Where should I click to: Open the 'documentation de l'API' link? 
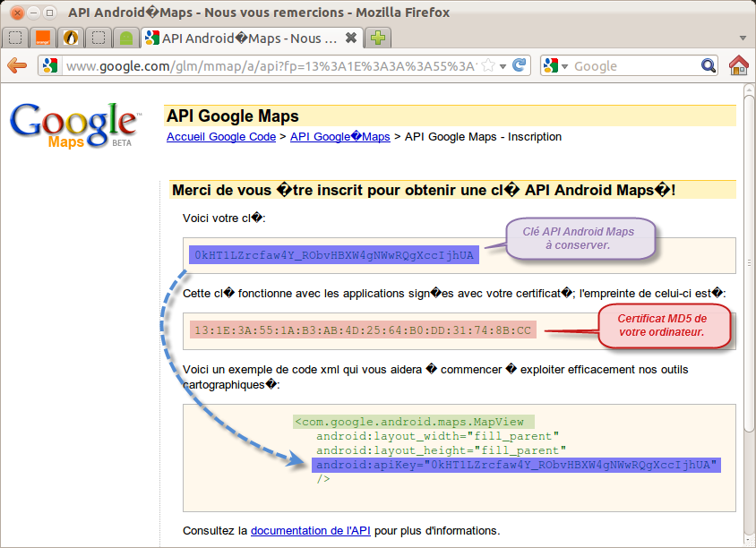[x=311, y=531]
